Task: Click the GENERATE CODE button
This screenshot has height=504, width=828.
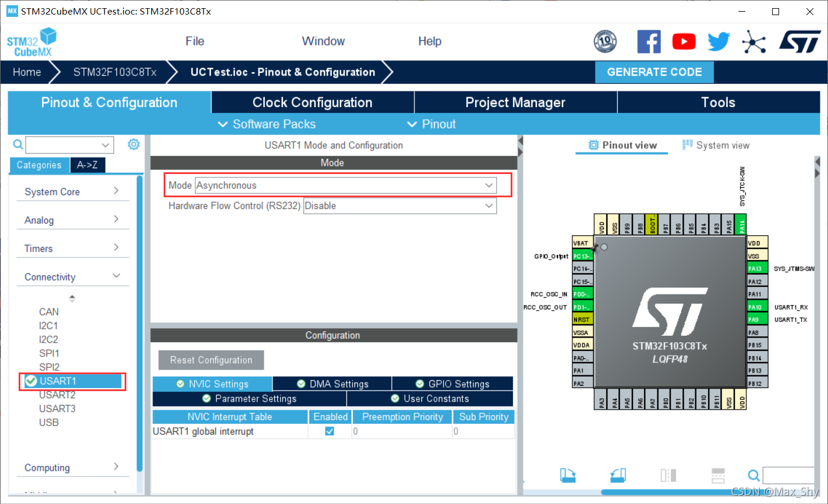Action: (x=654, y=72)
